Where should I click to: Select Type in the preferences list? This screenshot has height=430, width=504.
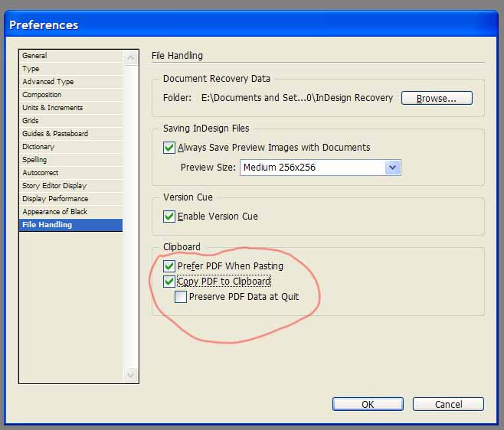pyautogui.click(x=70, y=69)
